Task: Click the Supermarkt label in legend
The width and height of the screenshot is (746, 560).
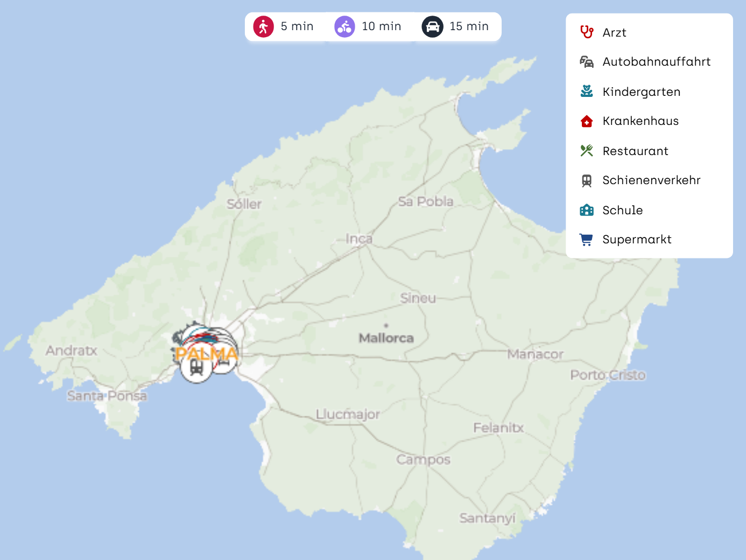Action: tap(637, 240)
